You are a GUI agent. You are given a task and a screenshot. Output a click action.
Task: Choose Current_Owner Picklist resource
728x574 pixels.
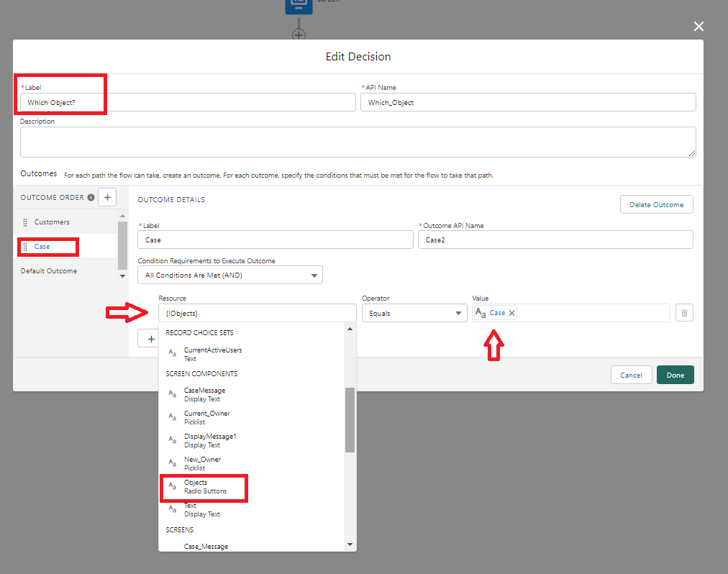[x=205, y=418]
